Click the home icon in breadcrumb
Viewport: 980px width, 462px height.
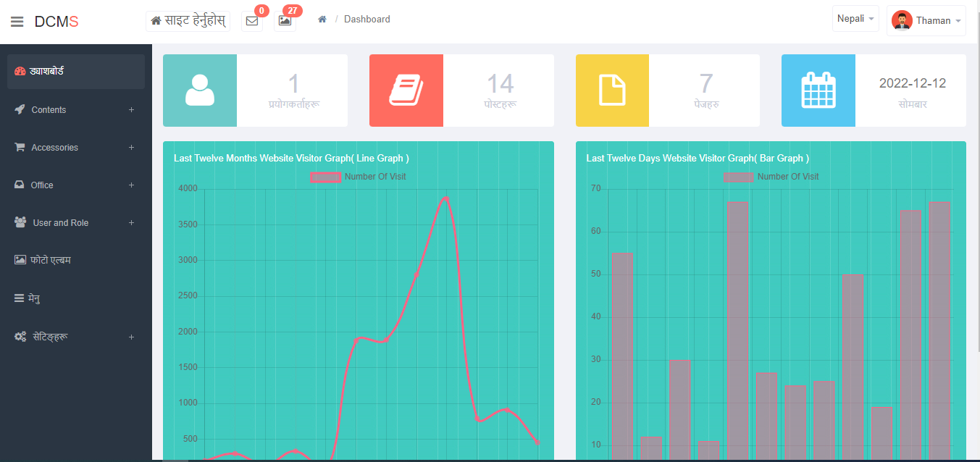(322, 20)
